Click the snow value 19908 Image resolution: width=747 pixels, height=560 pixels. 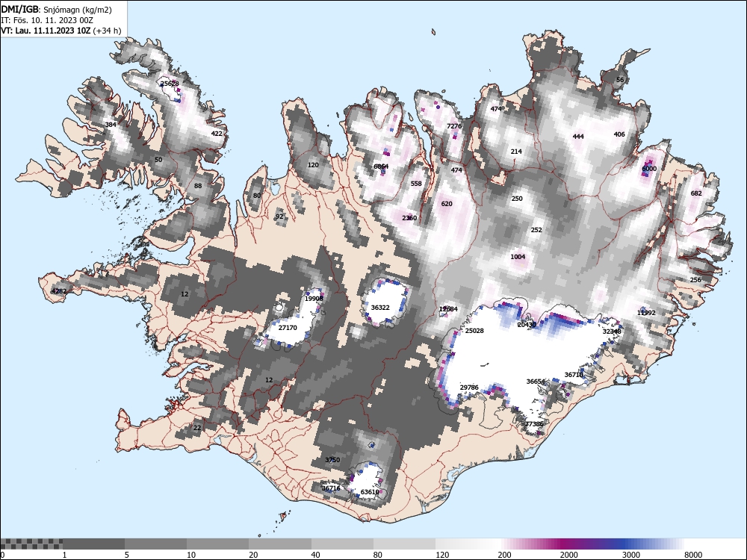314,299
